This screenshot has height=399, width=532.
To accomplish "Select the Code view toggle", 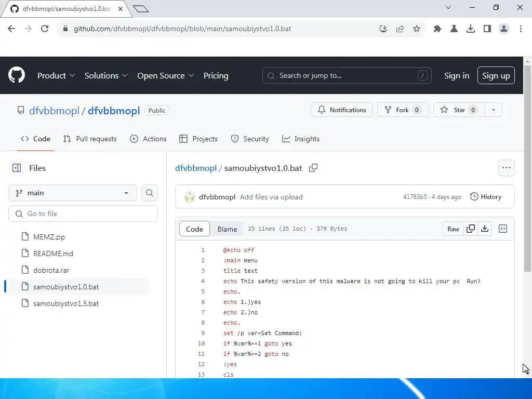I will click(194, 229).
